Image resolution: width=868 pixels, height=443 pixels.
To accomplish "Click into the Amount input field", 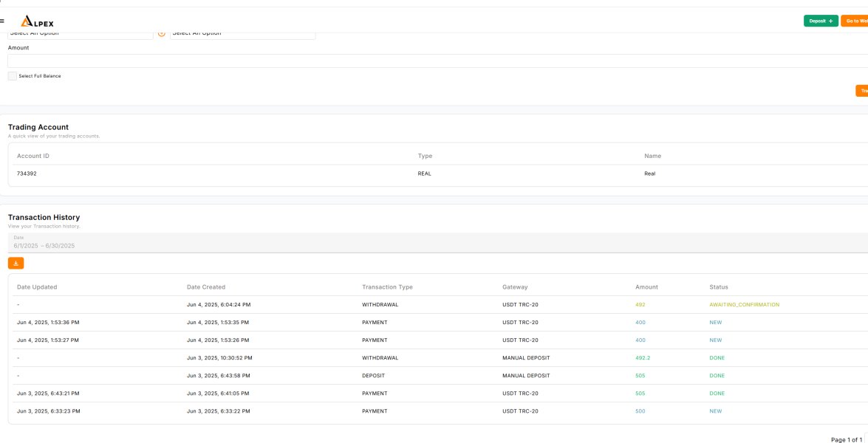I will pos(436,61).
